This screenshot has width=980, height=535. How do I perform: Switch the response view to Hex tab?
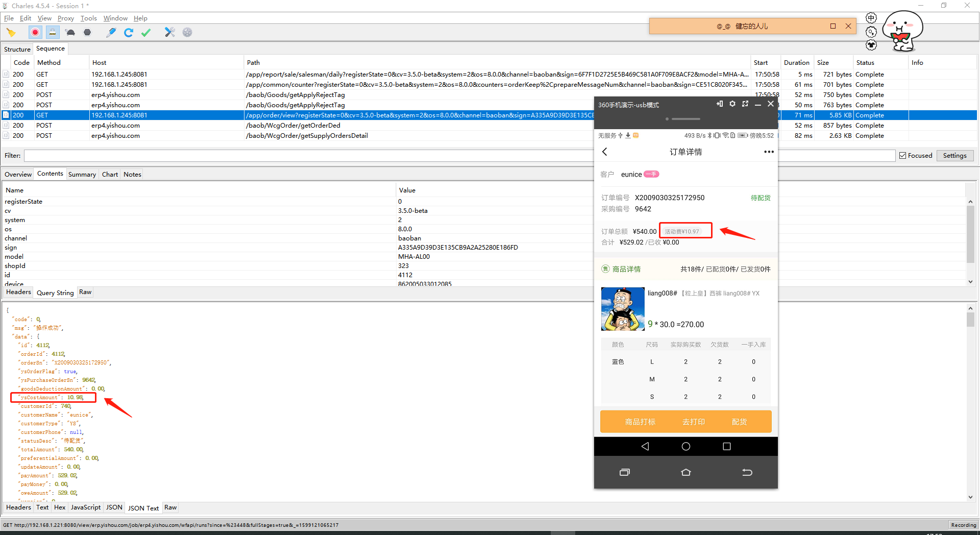tap(60, 507)
